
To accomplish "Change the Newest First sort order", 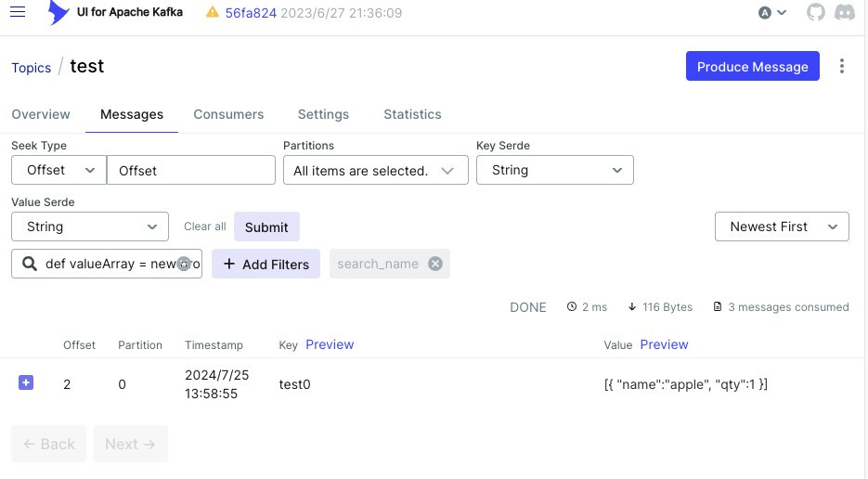I will [x=782, y=227].
